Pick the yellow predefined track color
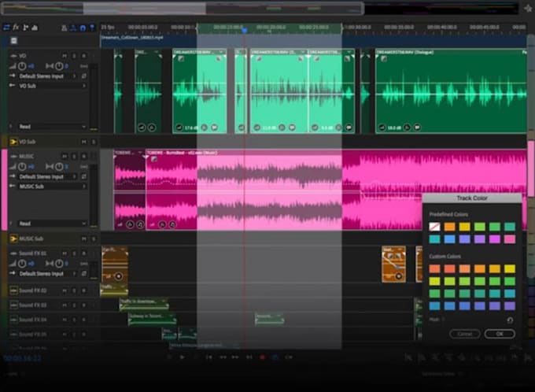 pyautogui.click(x=464, y=227)
